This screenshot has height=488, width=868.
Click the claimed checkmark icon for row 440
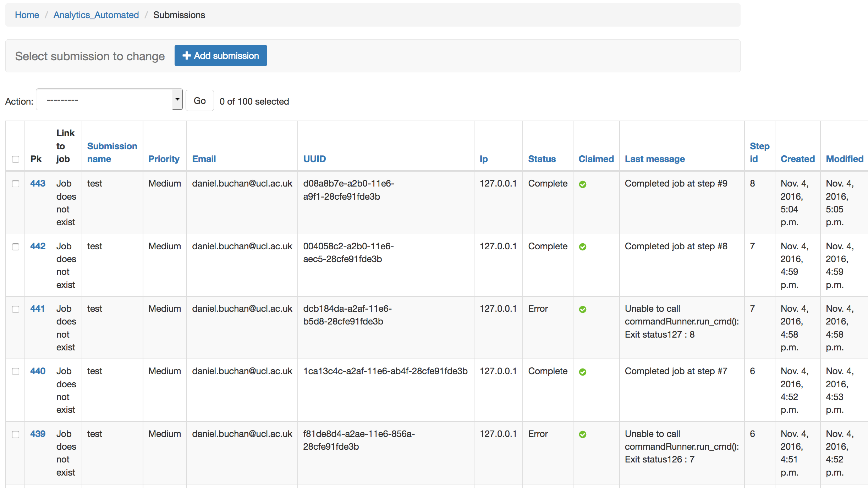[x=582, y=372]
